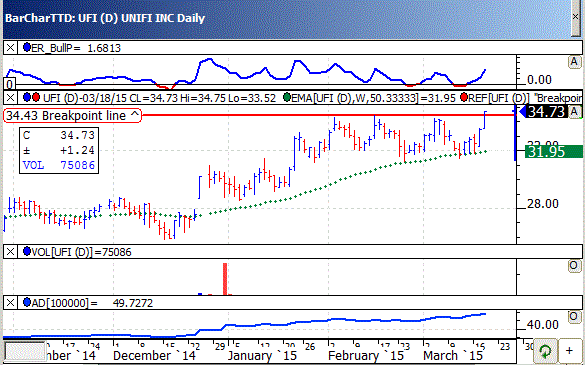
Task: Close the BarCharTTD chart window
Action: click(576, 17)
